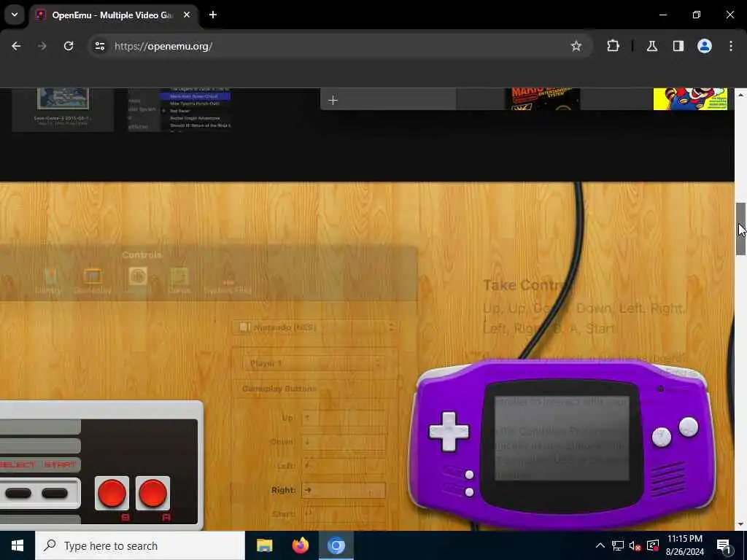The image size is (747, 560).
Task: Click the page scrollbar thumb
Action: click(740, 229)
